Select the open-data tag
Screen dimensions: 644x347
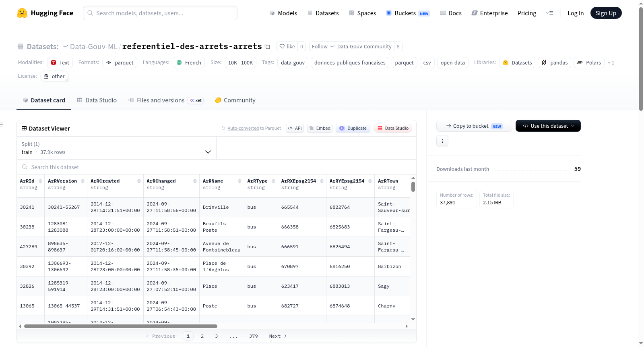452,62
